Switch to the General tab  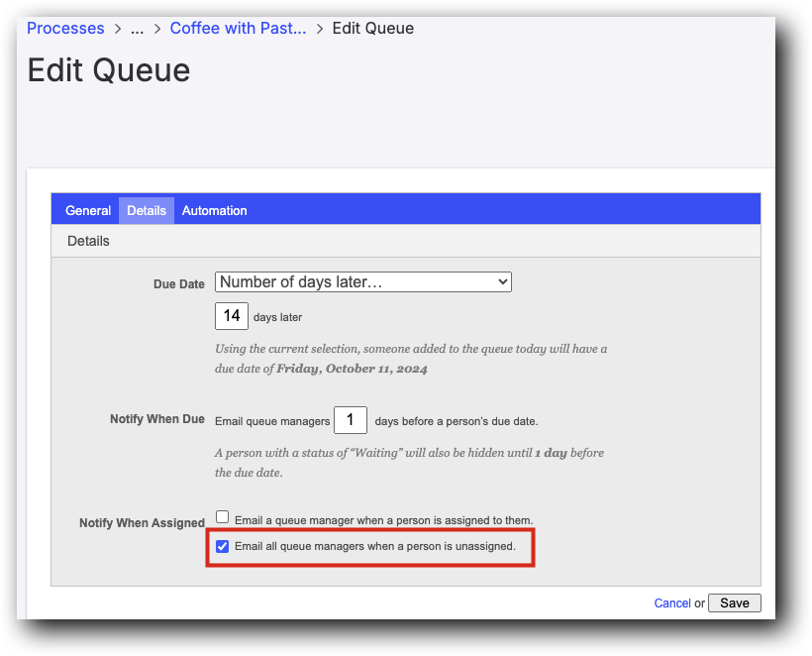(88, 210)
